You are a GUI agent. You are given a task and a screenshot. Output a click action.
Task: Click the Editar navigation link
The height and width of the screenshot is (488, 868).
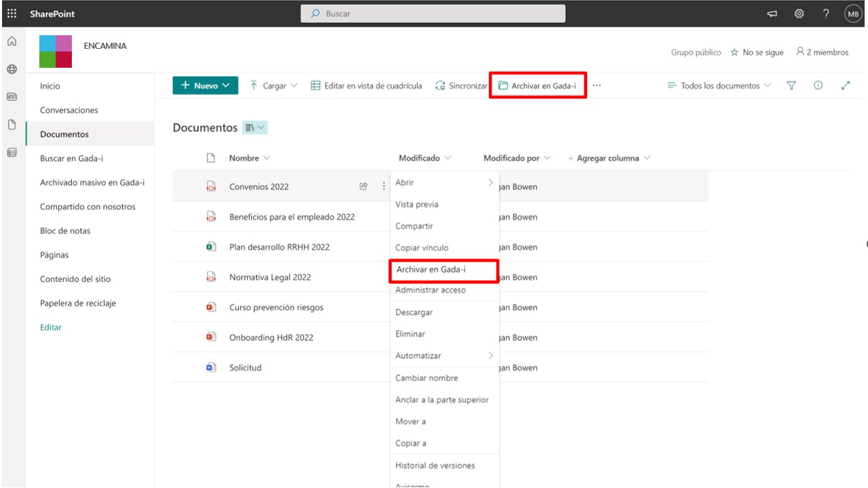[x=51, y=327]
